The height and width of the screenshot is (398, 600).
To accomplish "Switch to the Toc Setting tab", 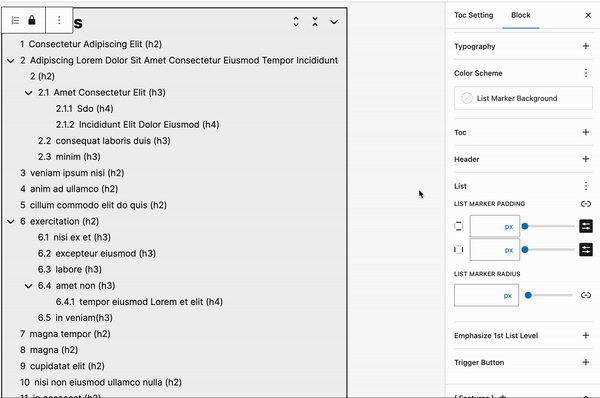I will (x=473, y=15).
